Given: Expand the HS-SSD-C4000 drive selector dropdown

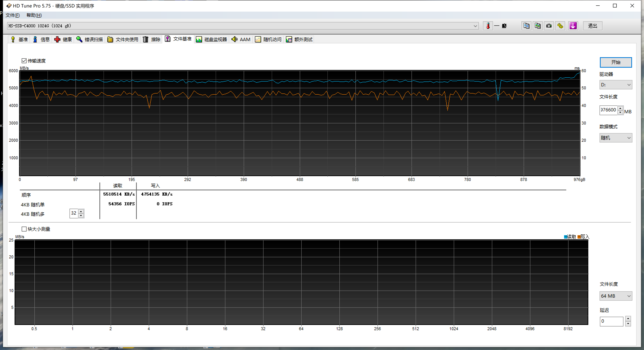Looking at the screenshot, I should pos(475,26).
